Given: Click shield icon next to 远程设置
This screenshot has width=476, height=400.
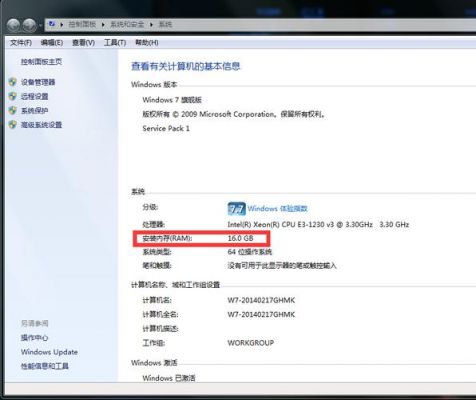Looking at the screenshot, I should [13, 96].
